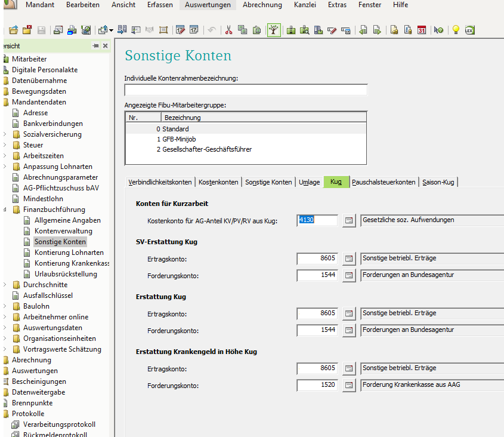Click the red calendar 31 icon

point(422,30)
